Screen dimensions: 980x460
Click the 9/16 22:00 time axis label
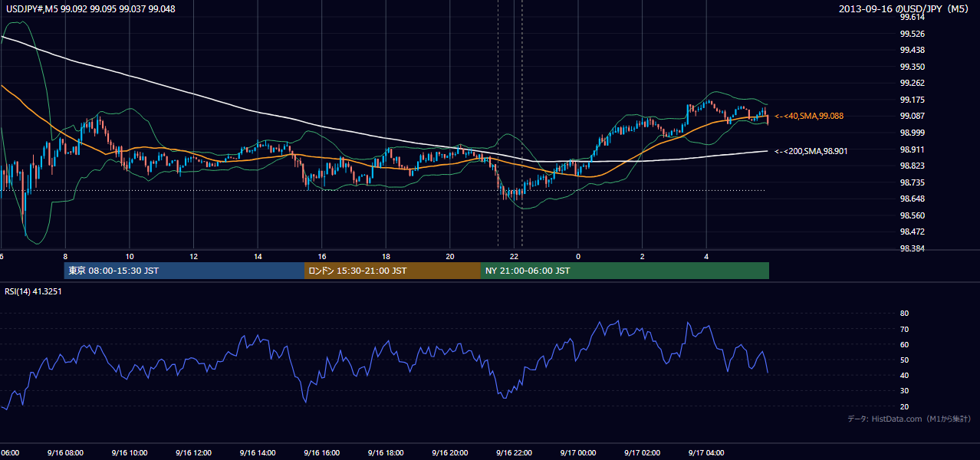click(x=514, y=452)
